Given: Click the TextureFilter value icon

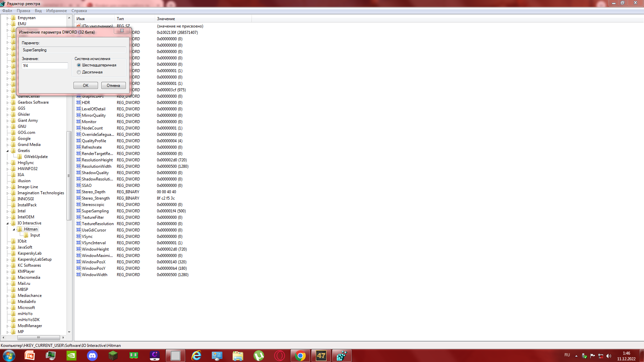Looking at the screenshot, I should pyautogui.click(x=79, y=217).
